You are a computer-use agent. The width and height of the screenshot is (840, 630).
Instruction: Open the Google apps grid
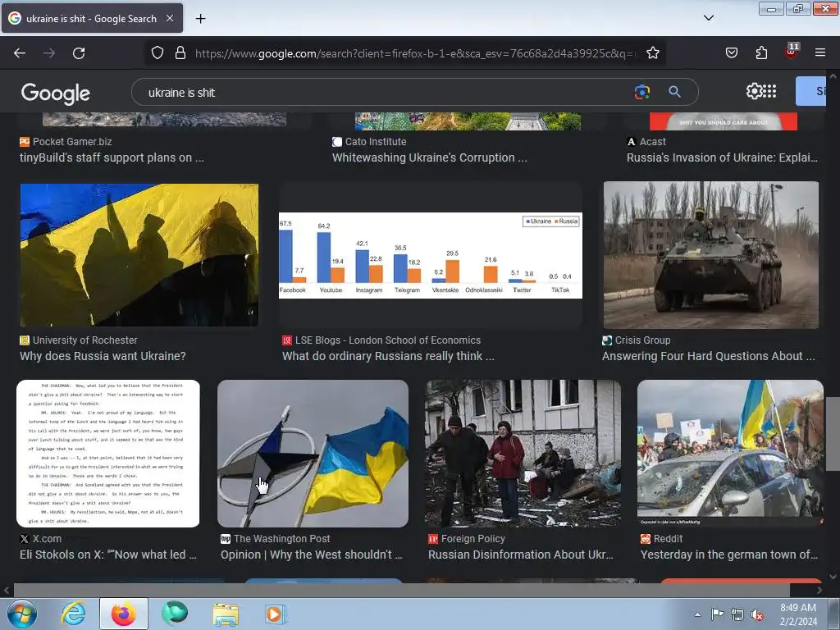[x=769, y=92]
